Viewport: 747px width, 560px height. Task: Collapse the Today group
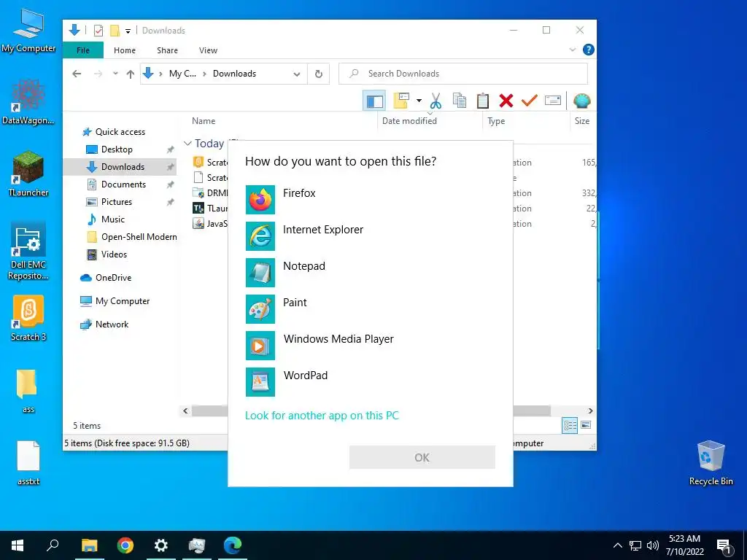pyautogui.click(x=187, y=144)
